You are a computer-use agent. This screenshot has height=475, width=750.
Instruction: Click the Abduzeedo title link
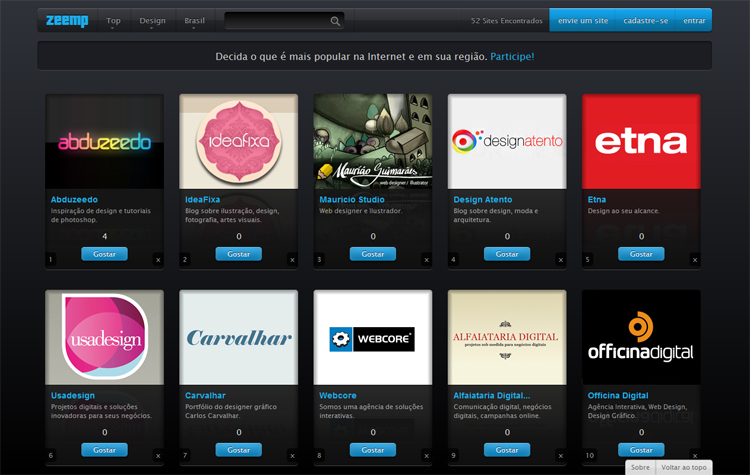(74, 199)
